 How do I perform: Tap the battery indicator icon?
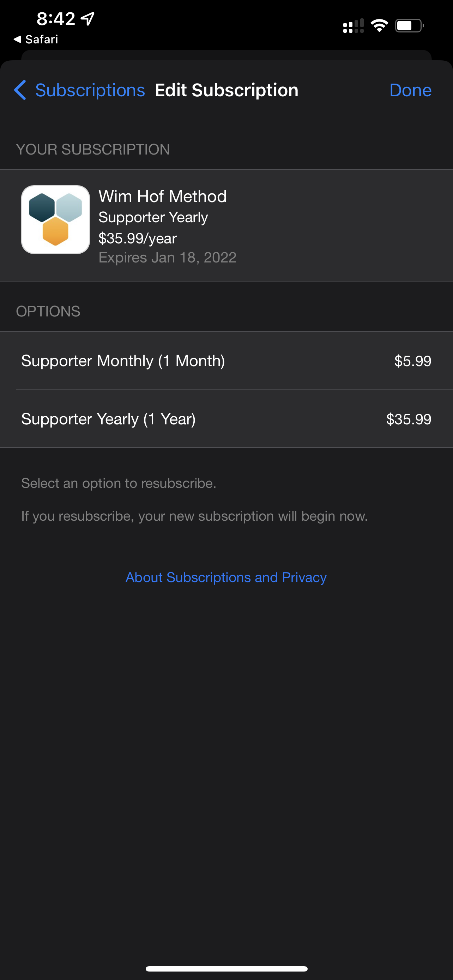[409, 26]
